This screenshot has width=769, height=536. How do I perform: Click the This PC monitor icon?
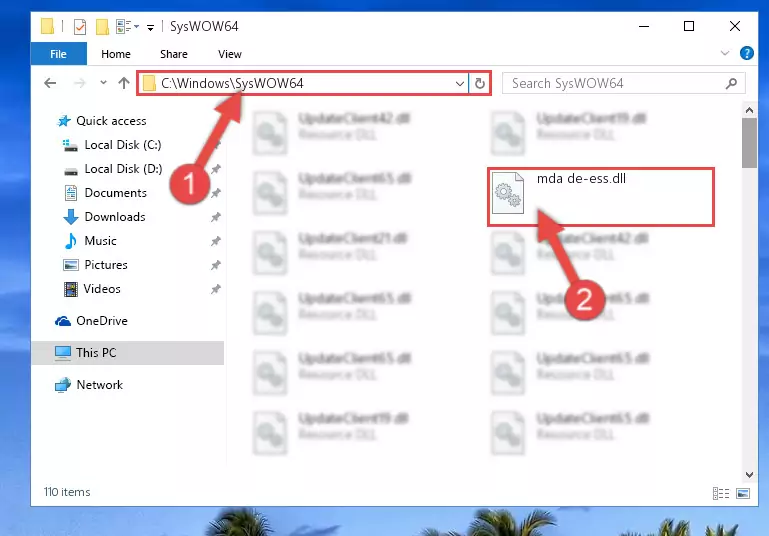63,353
